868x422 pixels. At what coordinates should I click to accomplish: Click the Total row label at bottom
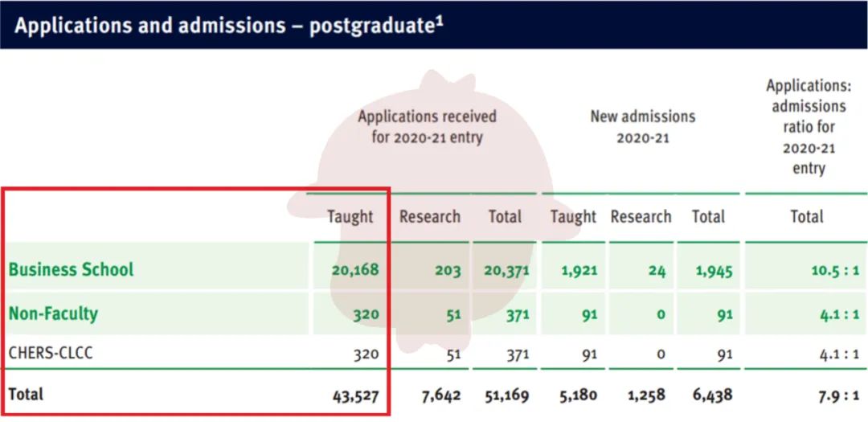pos(26,395)
